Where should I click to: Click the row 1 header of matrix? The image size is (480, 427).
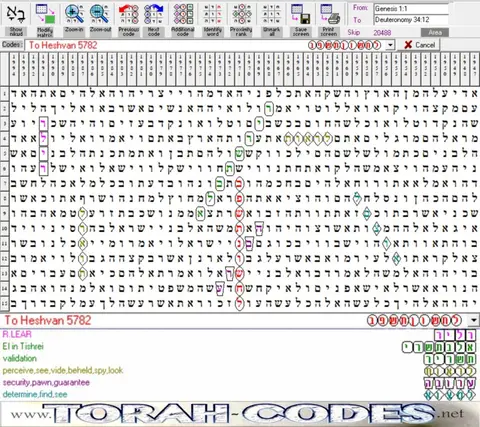[x=4, y=94]
